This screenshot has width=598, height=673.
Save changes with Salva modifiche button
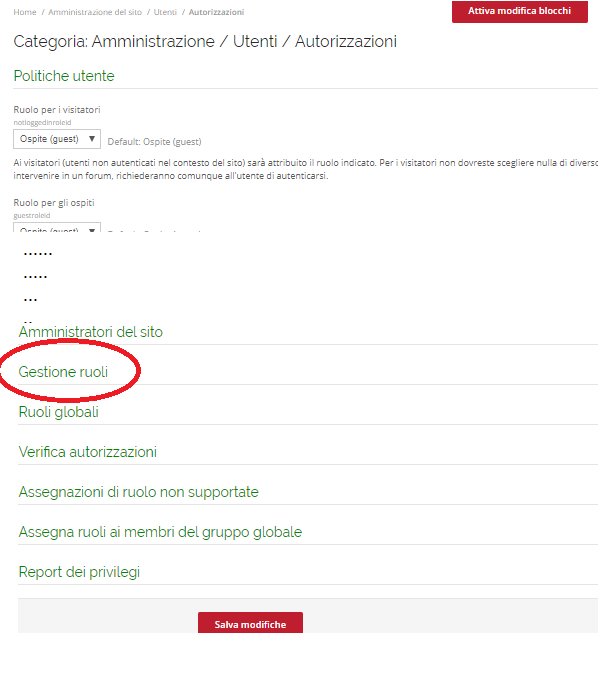[250, 623]
